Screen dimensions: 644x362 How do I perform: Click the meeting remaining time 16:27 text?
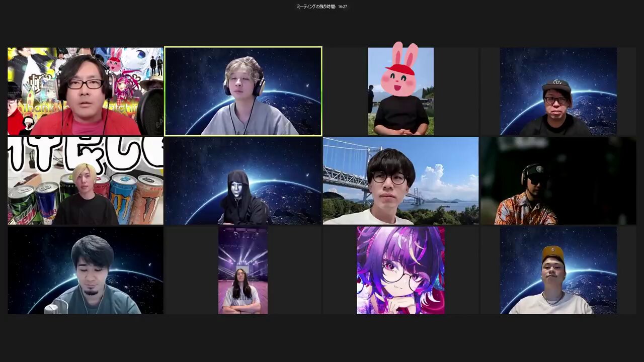[x=322, y=7]
